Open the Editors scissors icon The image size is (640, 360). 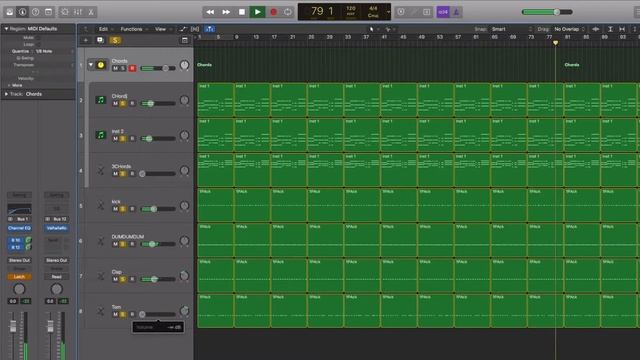click(x=91, y=12)
